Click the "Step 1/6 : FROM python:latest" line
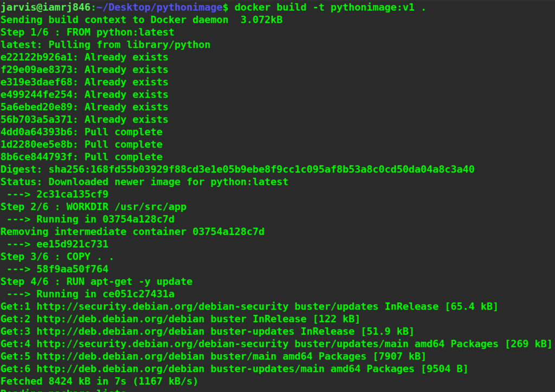 pyautogui.click(x=87, y=32)
